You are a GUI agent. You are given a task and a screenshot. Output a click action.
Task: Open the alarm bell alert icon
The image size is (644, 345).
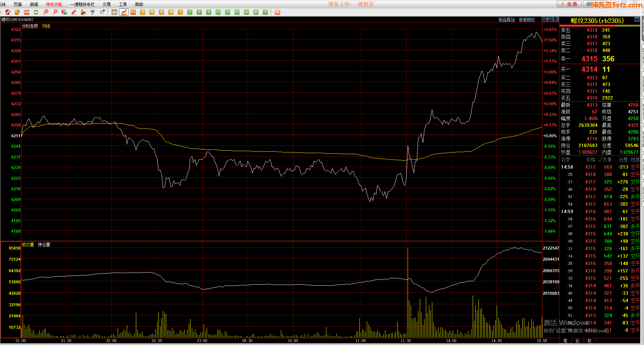[83, 12]
